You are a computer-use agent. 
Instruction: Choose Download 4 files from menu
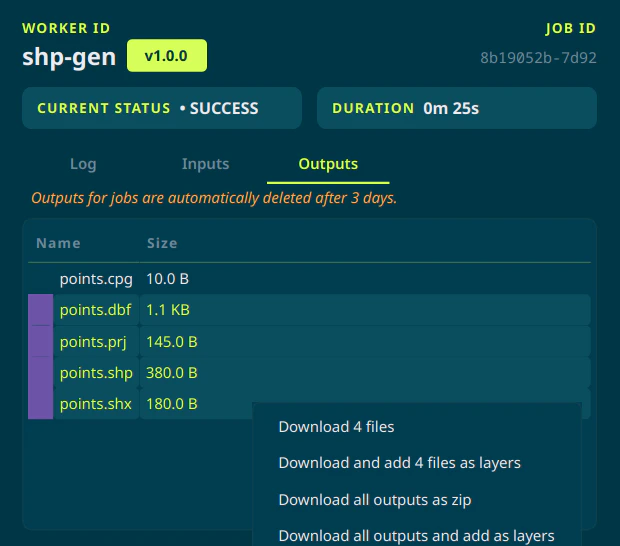336,427
